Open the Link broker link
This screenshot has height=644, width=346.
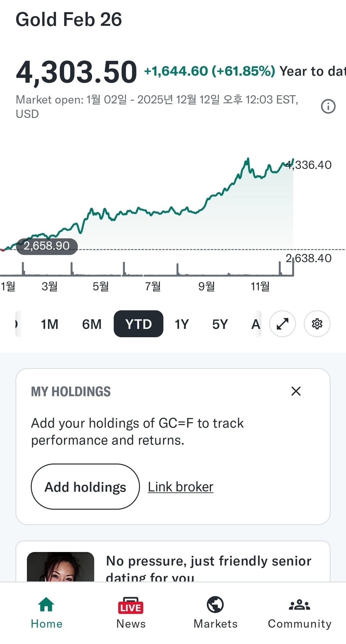tap(180, 487)
